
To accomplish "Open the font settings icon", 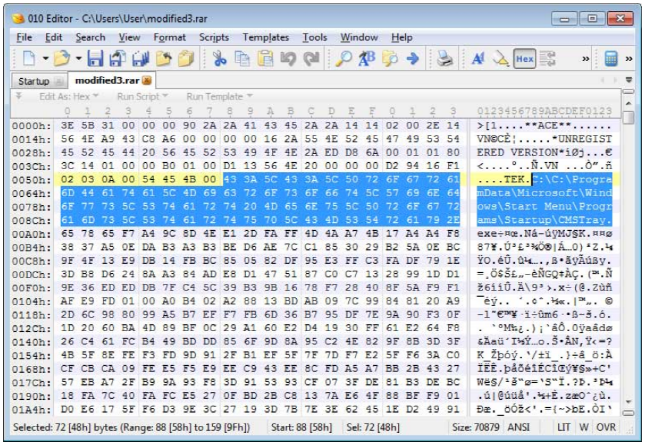I will pyautogui.click(x=478, y=58).
